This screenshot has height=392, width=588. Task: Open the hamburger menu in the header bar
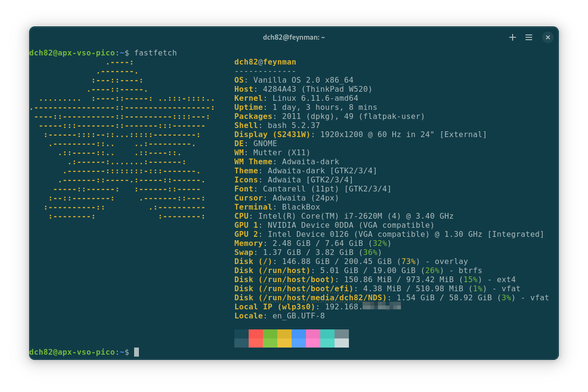[529, 38]
